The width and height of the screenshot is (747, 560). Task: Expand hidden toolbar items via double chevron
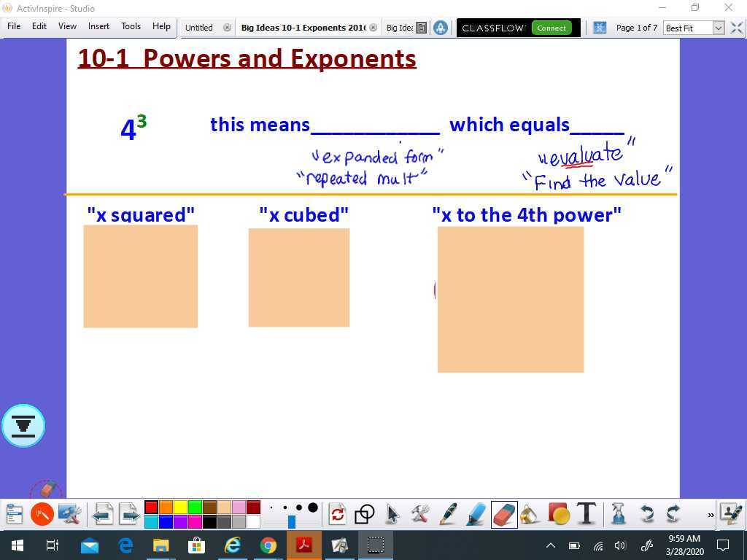coord(709,516)
